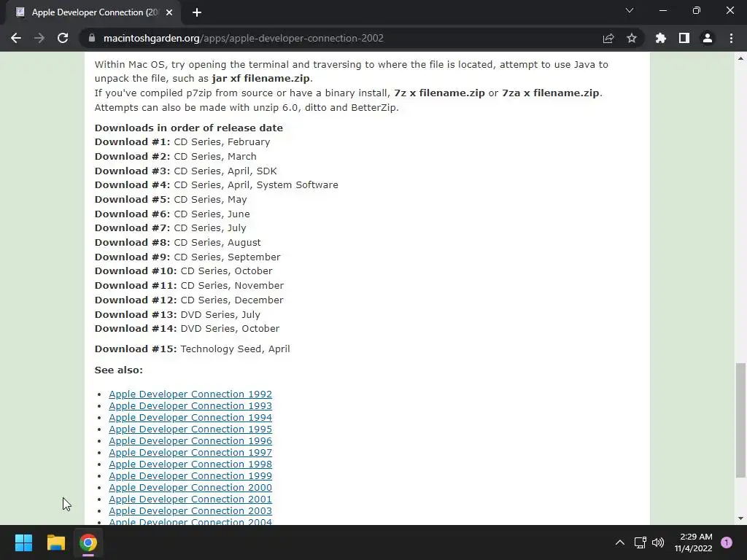Viewport: 747px width, 560px height.
Task: Click the text 'Download #4:'
Action: (132, 184)
